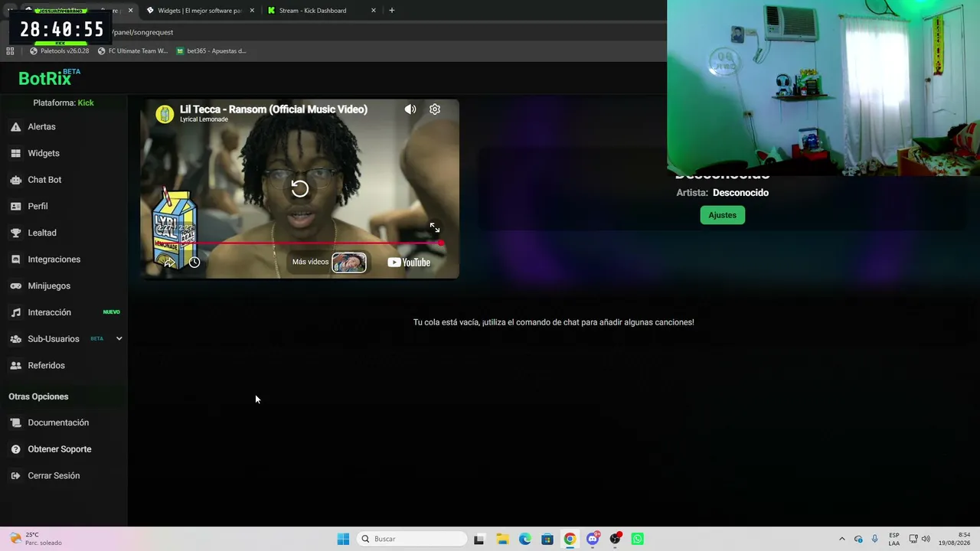Open the taskbar volume control
Screen dimensions: 980x551
(926, 539)
